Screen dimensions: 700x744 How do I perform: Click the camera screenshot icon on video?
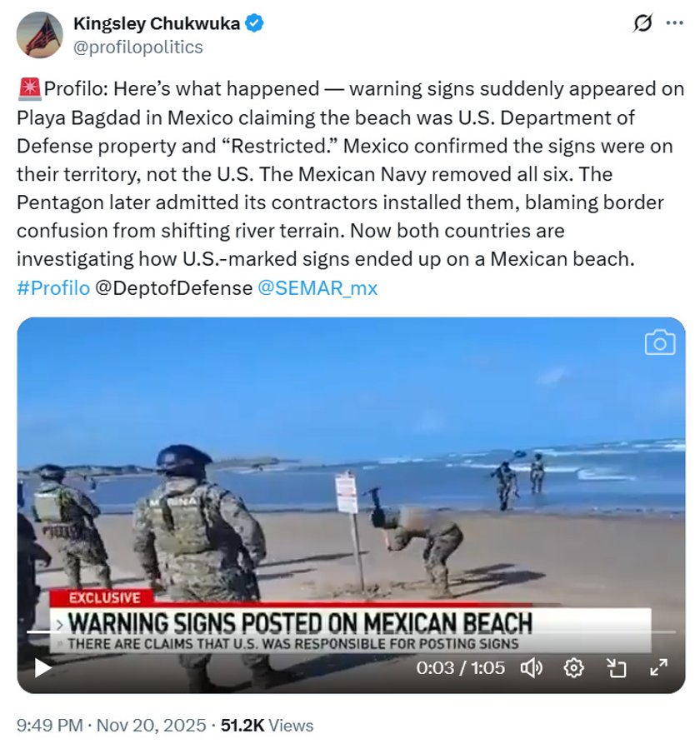pyautogui.click(x=660, y=342)
